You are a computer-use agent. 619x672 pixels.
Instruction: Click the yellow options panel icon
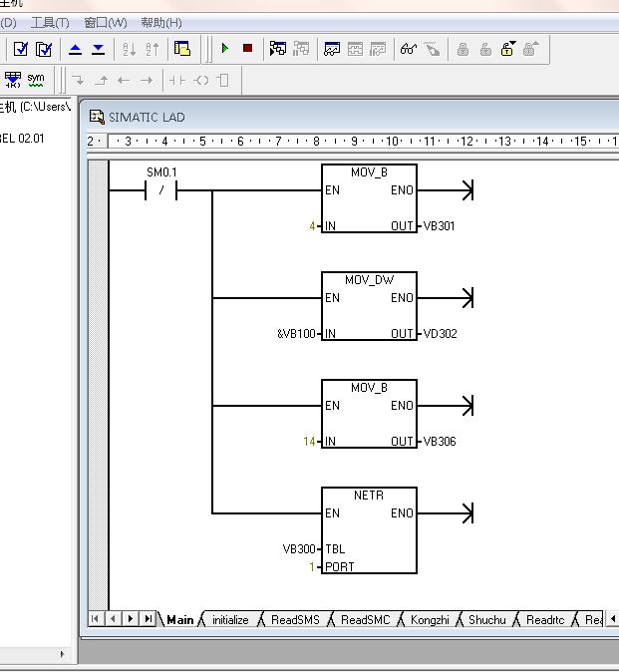(181, 48)
